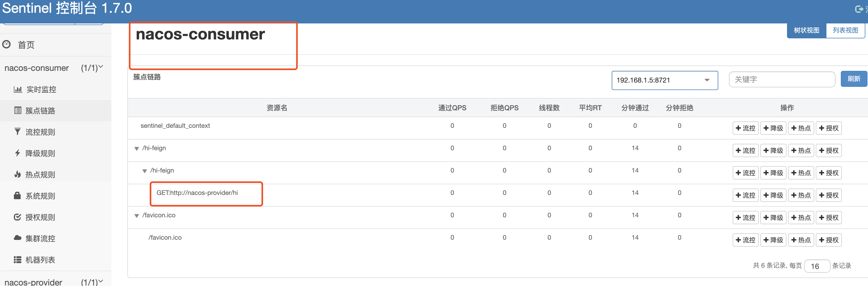Open 降级规则 menu item
868x286 pixels.
(x=40, y=153)
